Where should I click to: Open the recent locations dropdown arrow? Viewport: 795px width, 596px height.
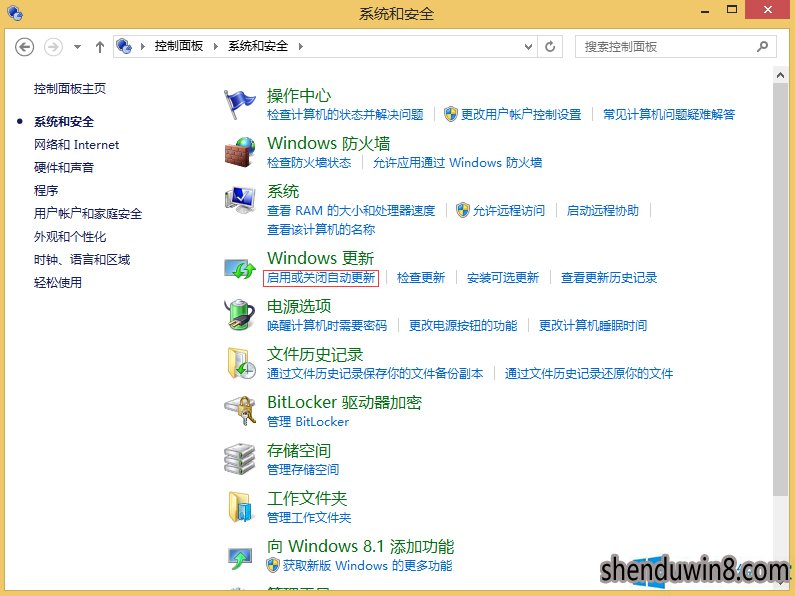(x=77, y=47)
